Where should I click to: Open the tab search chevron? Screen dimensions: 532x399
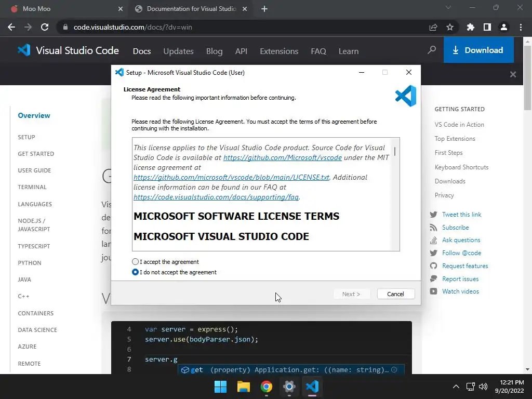[448, 7]
